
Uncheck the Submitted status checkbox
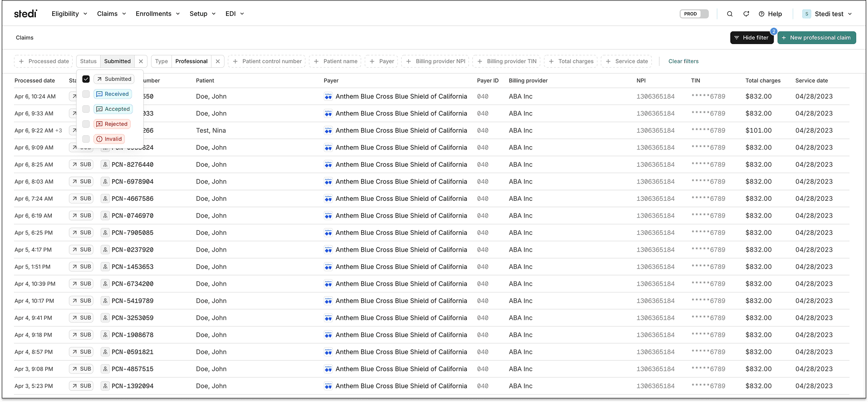click(86, 79)
